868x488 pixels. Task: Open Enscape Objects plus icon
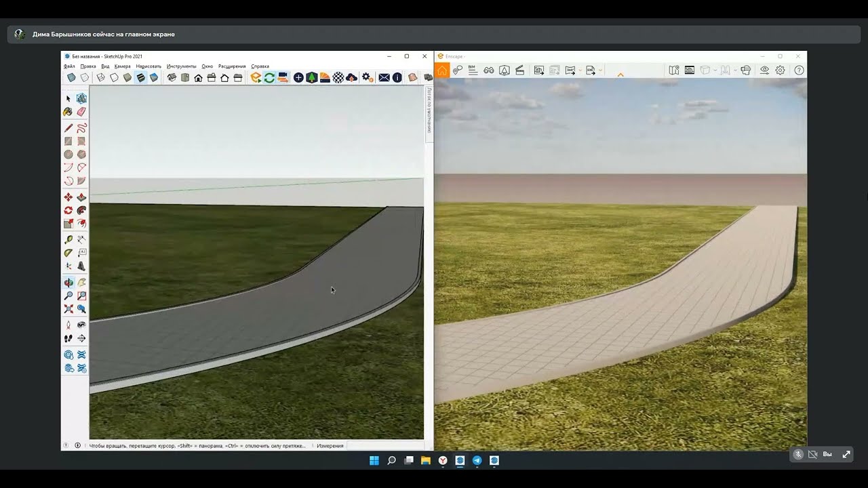(x=298, y=78)
